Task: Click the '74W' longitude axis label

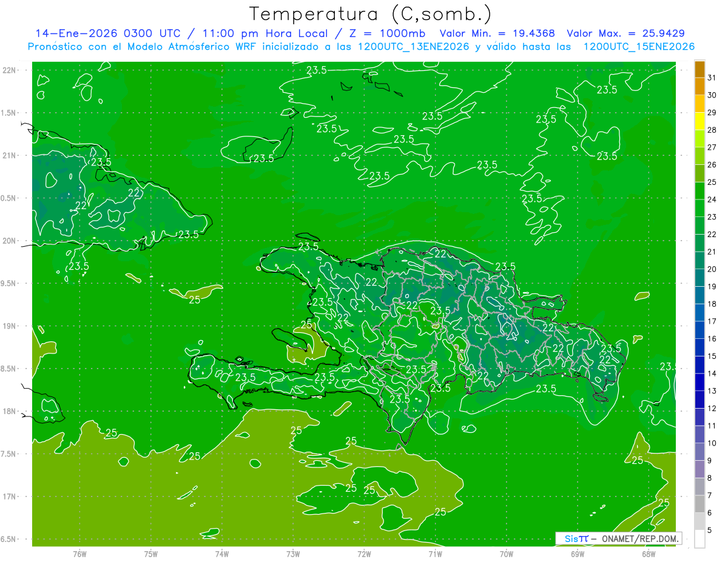Action: [x=222, y=554]
